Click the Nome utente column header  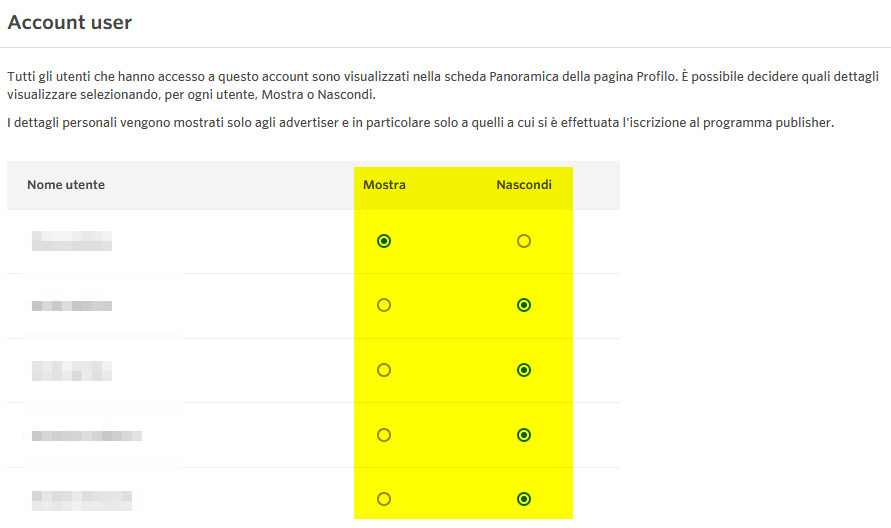coord(66,185)
